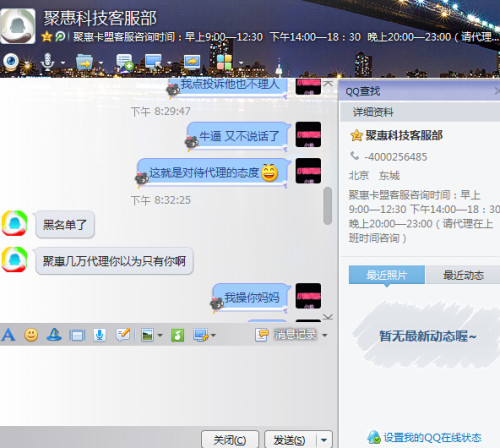Click the laughing emoji in the message
Screen dimensions: 500x448
tap(270, 173)
